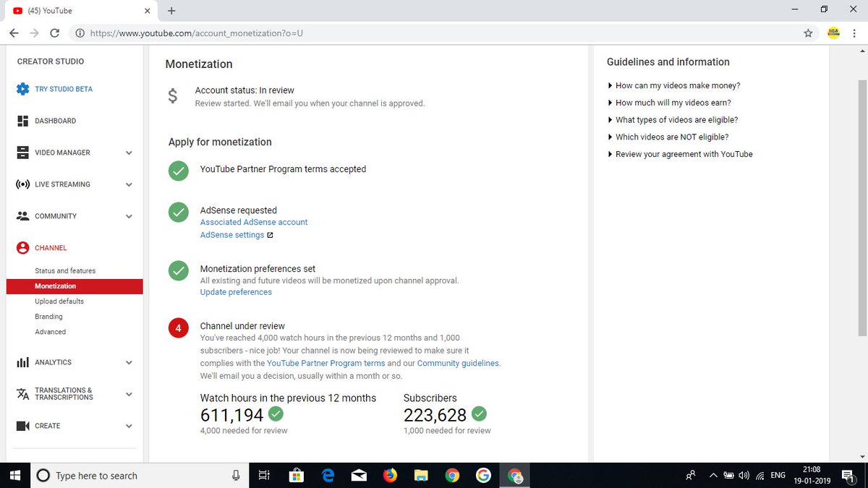The height and width of the screenshot is (488, 868).
Task: Expand the Video Manager section
Action: [x=129, y=153]
